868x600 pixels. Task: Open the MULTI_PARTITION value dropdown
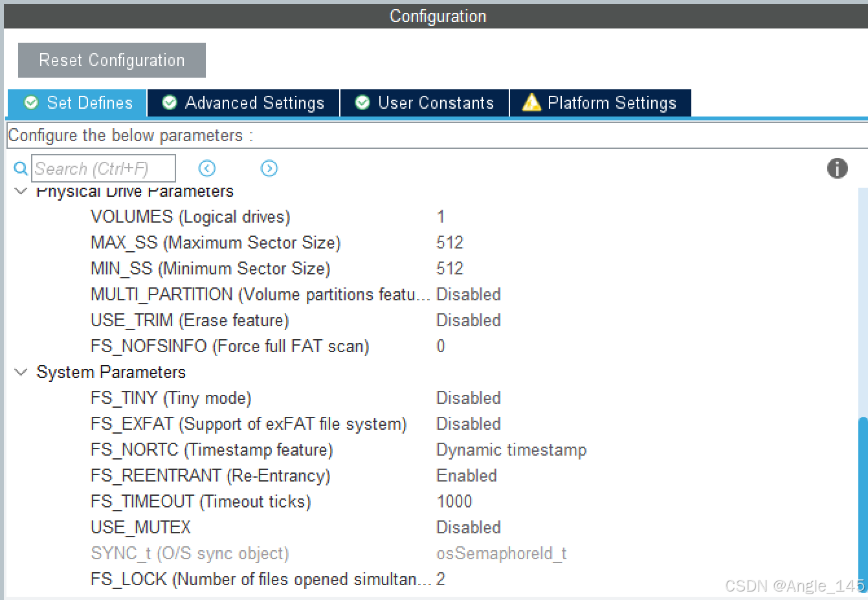[x=469, y=294]
